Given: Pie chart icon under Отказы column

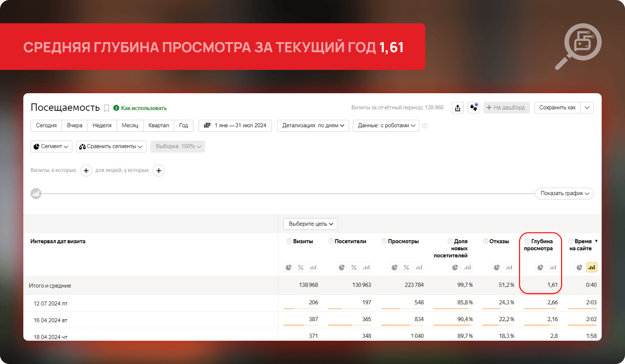Looking at the screenshot, I should pyautogui.click(x=497, y=268).
